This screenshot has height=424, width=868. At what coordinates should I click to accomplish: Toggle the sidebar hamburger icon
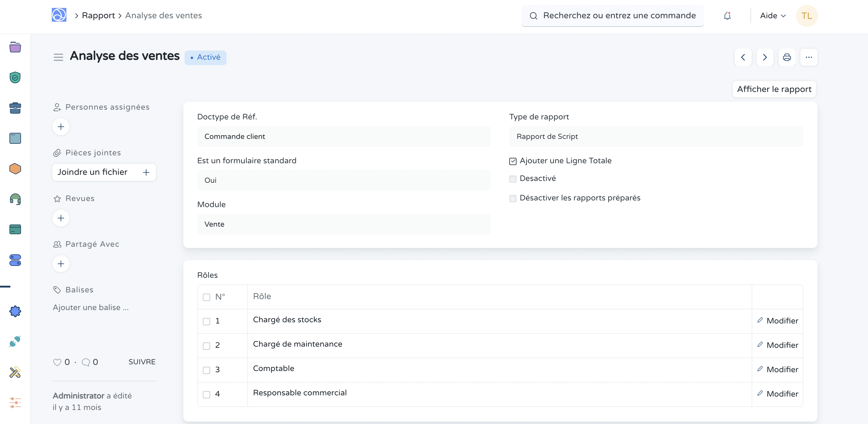tap(58, 57)
